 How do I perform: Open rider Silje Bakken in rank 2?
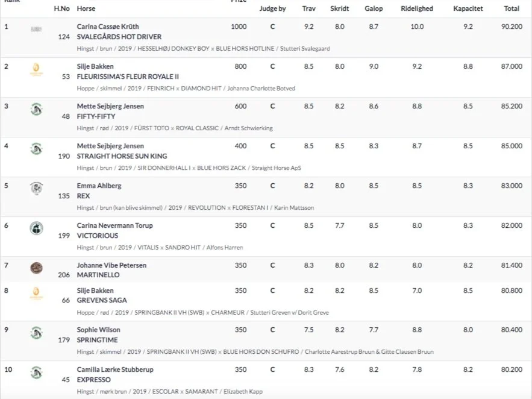(95, 66)
